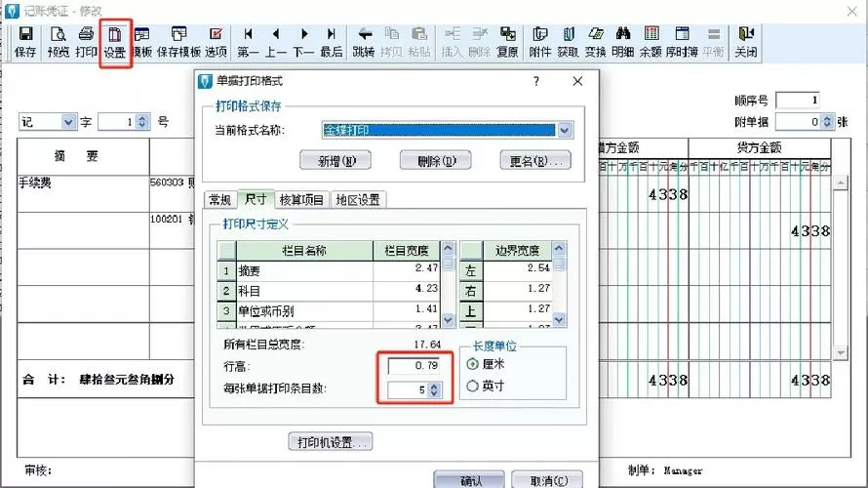The image size is (868, 488).
Task: Go to 上一 previous voucher
Action: coord(275,42)
